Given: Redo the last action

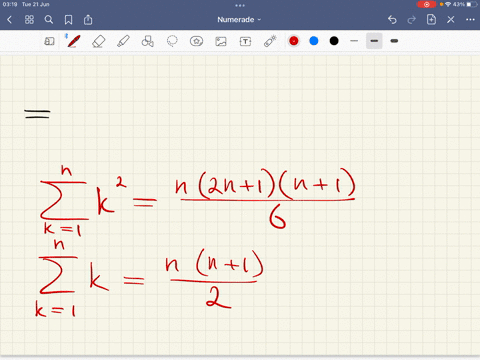Looking at the screenshot, I should pyautogui.click(x=412, y=20).
